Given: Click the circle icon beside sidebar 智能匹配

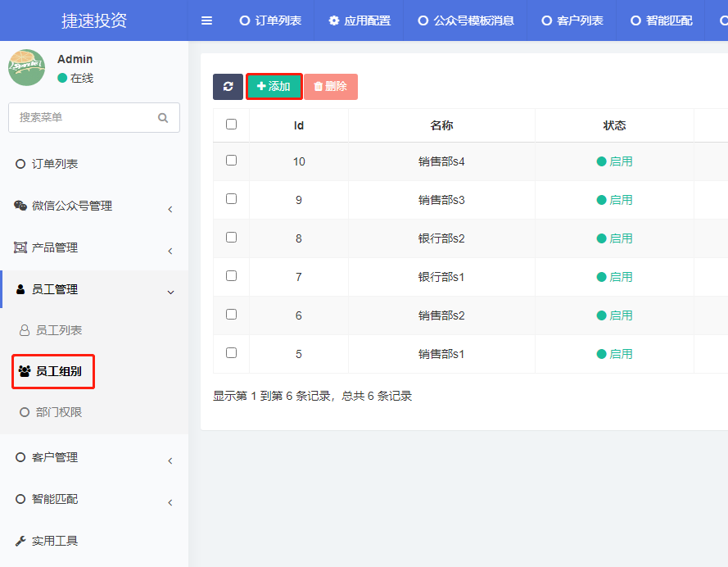Looking at the screenshot, I should (20, 499).
